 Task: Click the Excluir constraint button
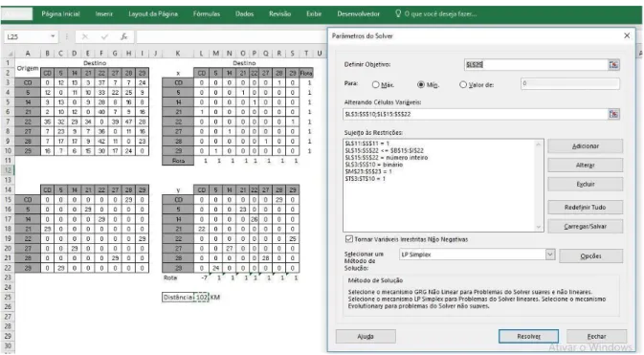coord(586,184)
